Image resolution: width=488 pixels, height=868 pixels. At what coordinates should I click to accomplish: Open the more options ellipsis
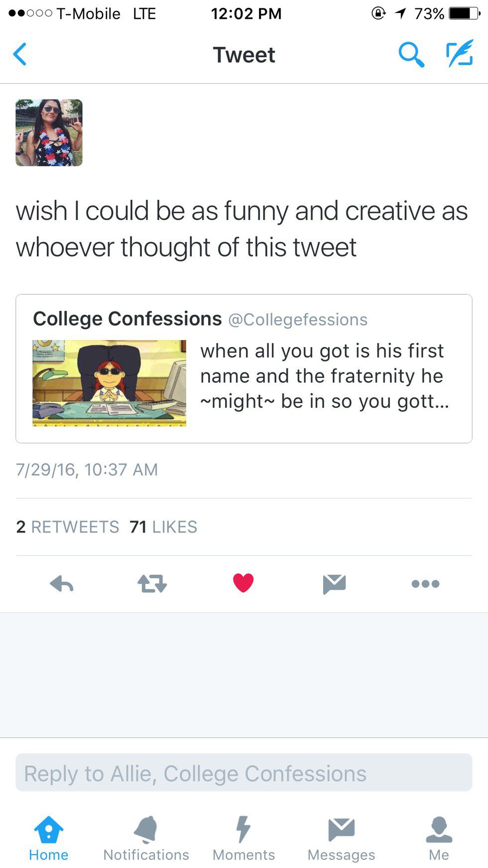[425, 584]
